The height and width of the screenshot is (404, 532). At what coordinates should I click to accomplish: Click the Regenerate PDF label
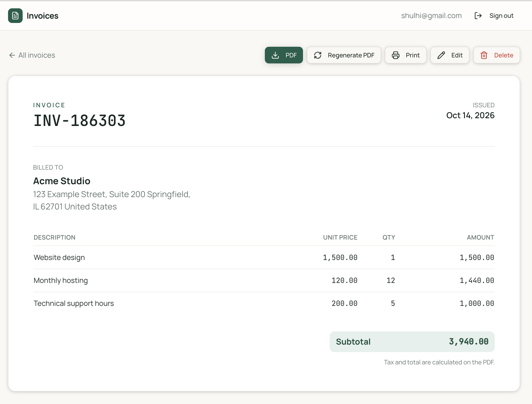click(x=351, y=55)
